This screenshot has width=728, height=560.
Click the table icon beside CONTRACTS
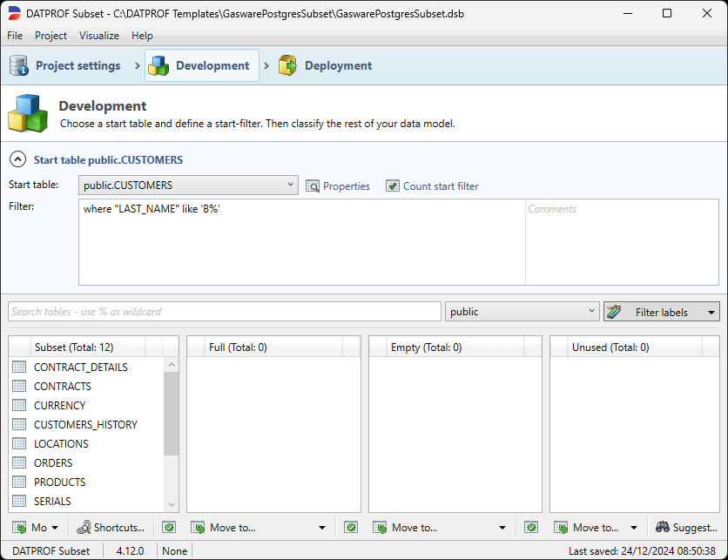[18, 386]
